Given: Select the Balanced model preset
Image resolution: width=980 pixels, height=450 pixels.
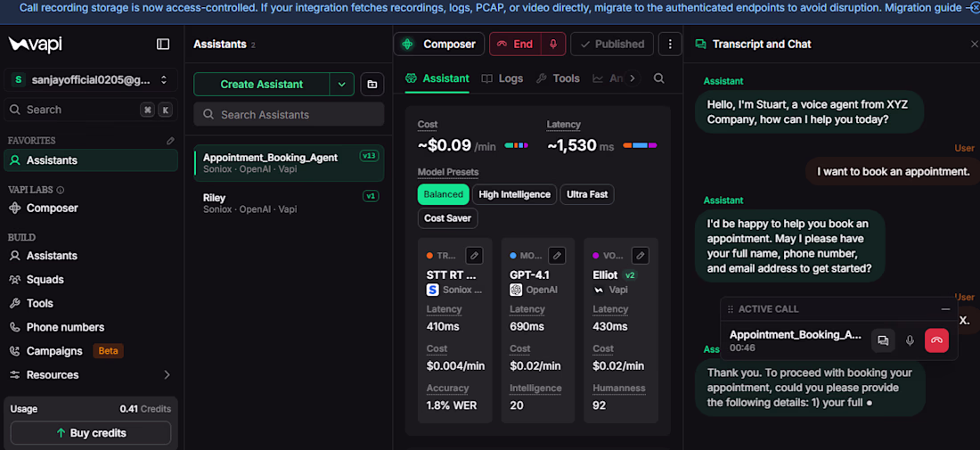Looking at the screenshot, I should (x=443, y=194).
